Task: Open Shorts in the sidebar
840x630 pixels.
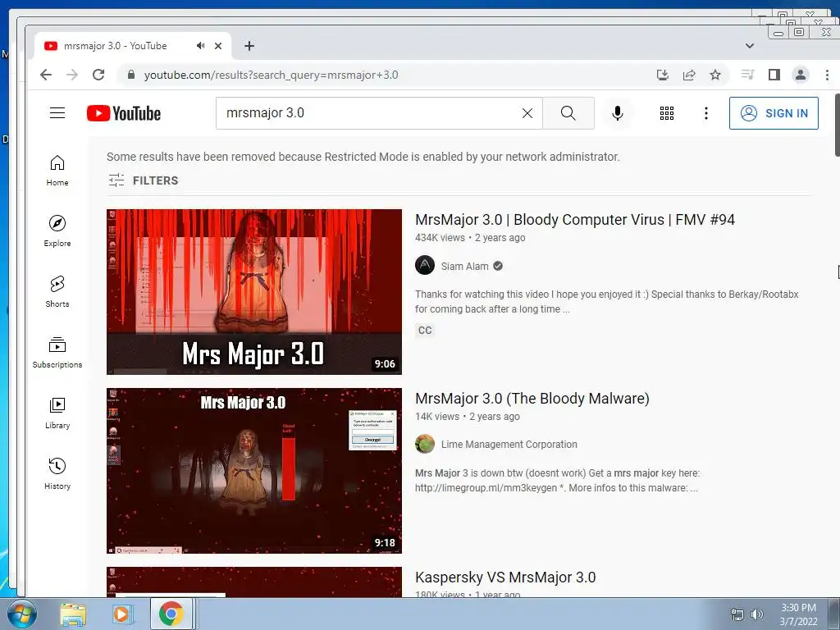Action: (57, 292)
